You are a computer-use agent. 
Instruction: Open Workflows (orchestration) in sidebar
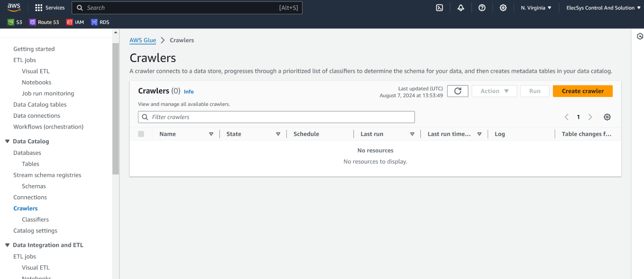point(48,127)
